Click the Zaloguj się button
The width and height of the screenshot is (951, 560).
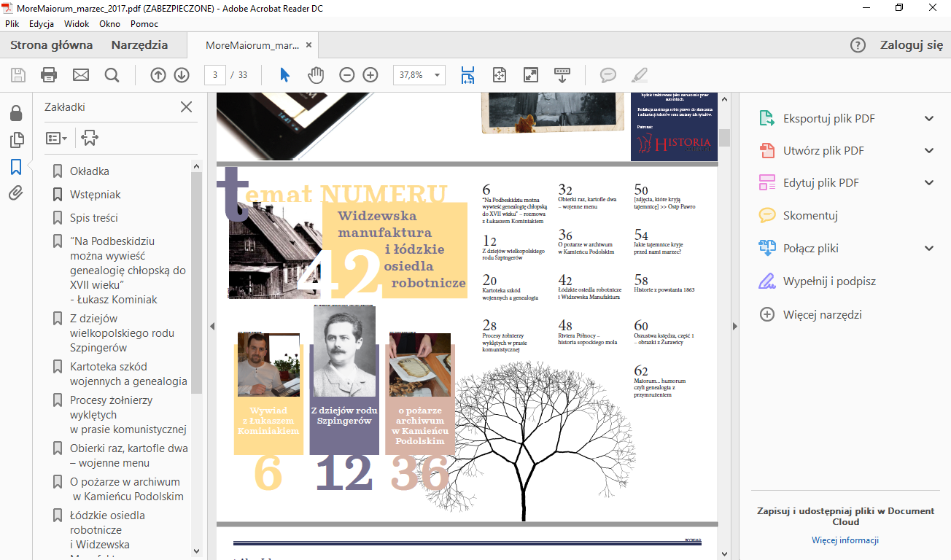[x=911, y=45]
